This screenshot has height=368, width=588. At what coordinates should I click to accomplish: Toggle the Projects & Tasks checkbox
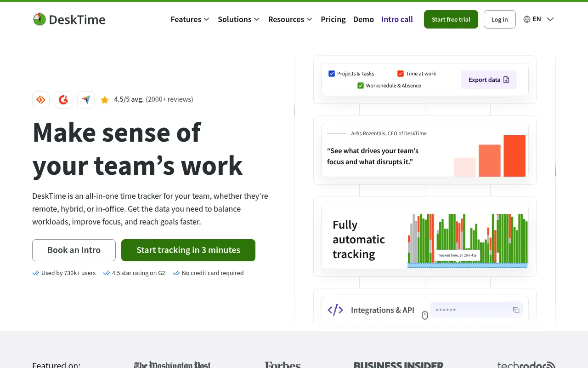pos(332,74)
